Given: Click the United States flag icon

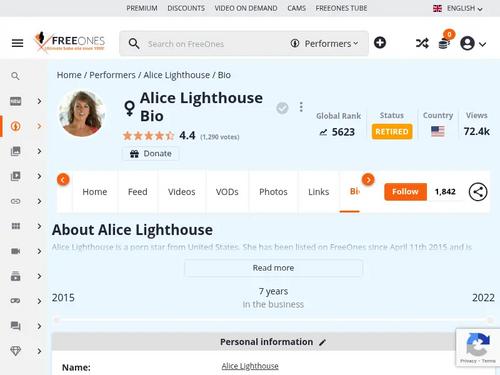Looking at the screenshot, I should tap(438, 131).
